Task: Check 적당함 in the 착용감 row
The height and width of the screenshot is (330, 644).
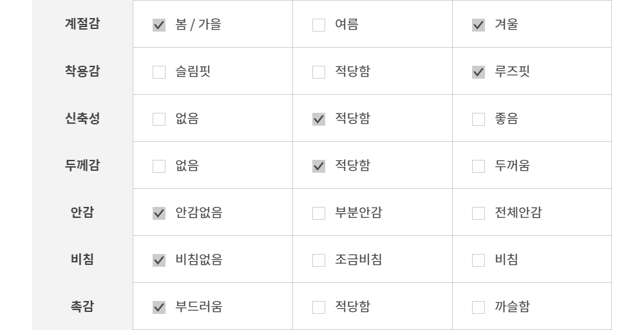Action: [319, 73]
